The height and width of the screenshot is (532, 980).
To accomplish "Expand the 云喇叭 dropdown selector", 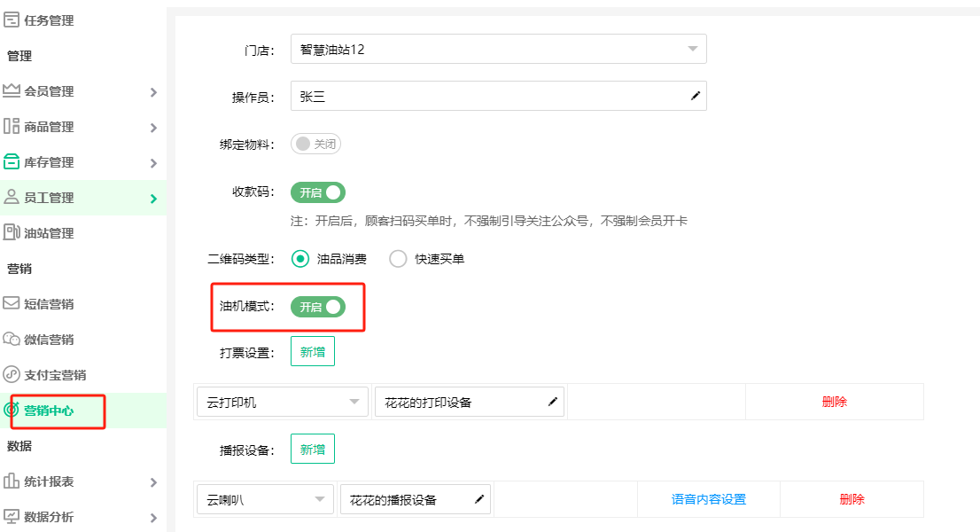I will [x=265, y=499].
